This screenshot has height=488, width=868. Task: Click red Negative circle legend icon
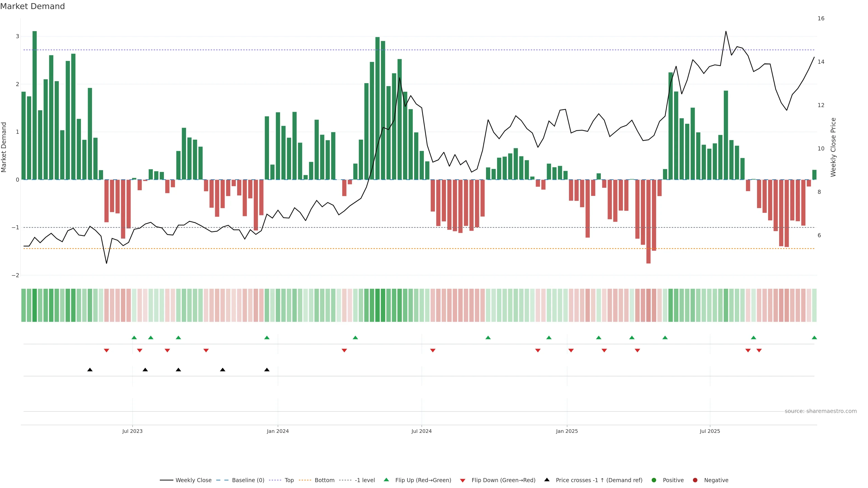click(x=695, y=480)
